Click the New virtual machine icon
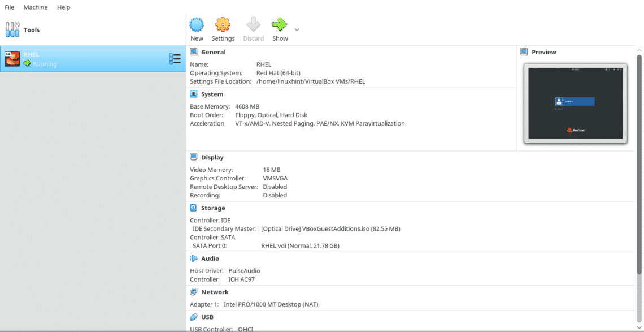 [197, 24]
